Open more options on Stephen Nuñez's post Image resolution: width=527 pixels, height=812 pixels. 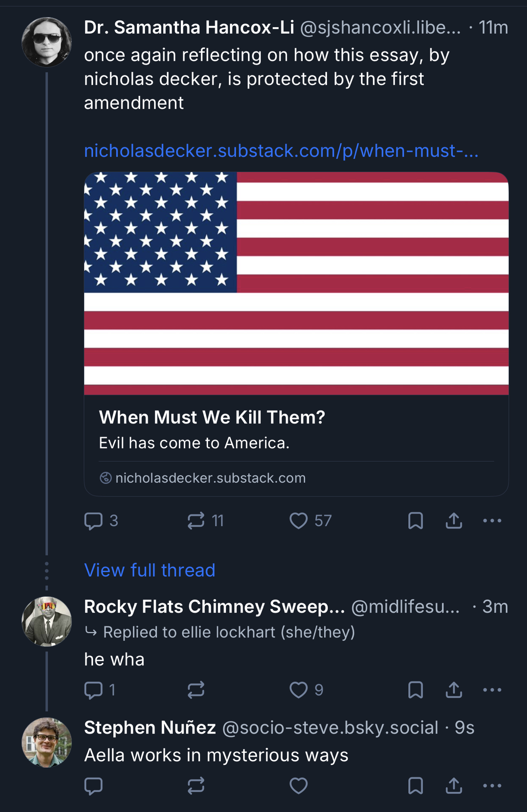[492, 786]
